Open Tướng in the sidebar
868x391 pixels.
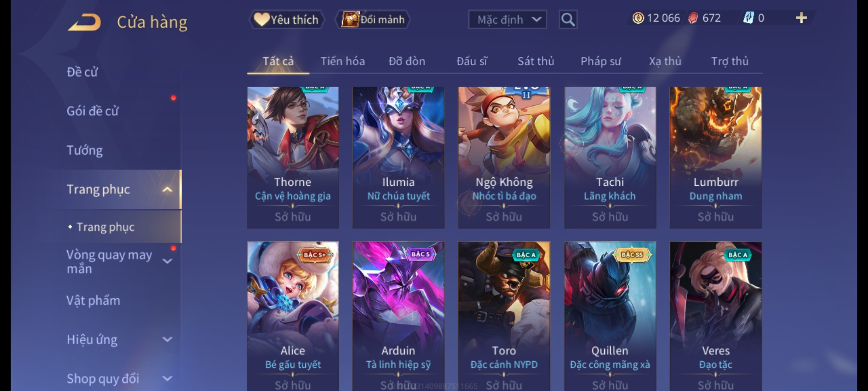[85, 150]
